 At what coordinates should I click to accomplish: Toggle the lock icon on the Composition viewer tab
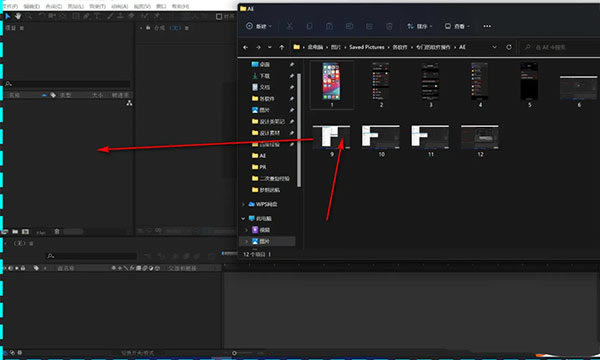coord(148,28)
